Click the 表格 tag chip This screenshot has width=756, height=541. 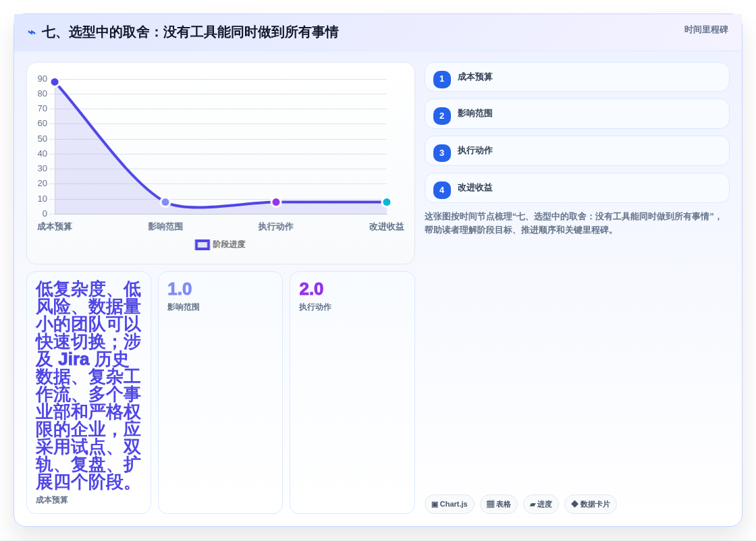499,505
